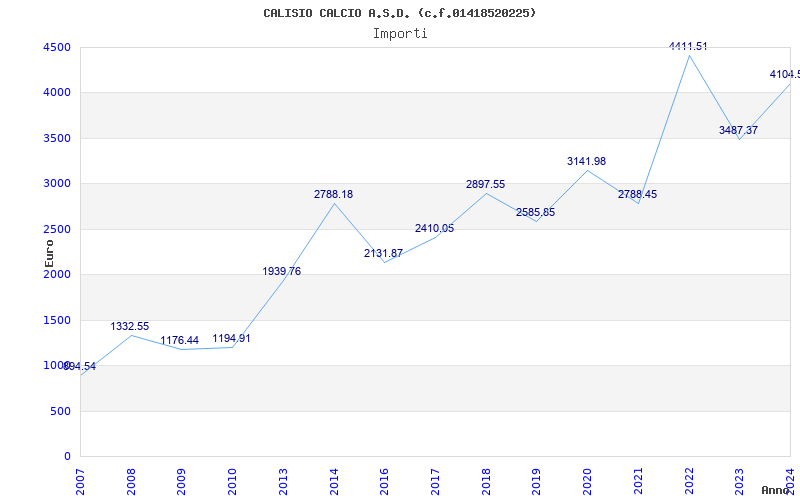
Task: Click the 1176.44 data value label
Action: point(180,340)
